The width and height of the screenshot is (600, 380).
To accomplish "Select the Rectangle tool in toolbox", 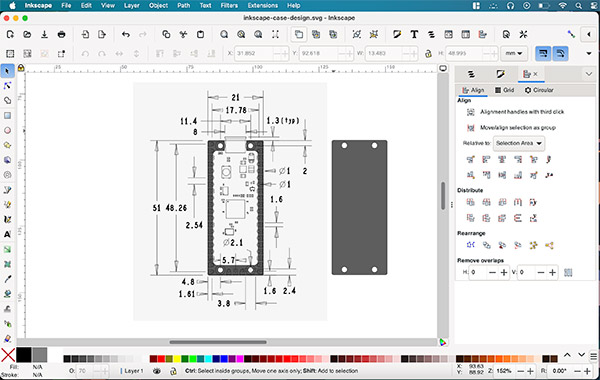I will click(x=7, y=116).
